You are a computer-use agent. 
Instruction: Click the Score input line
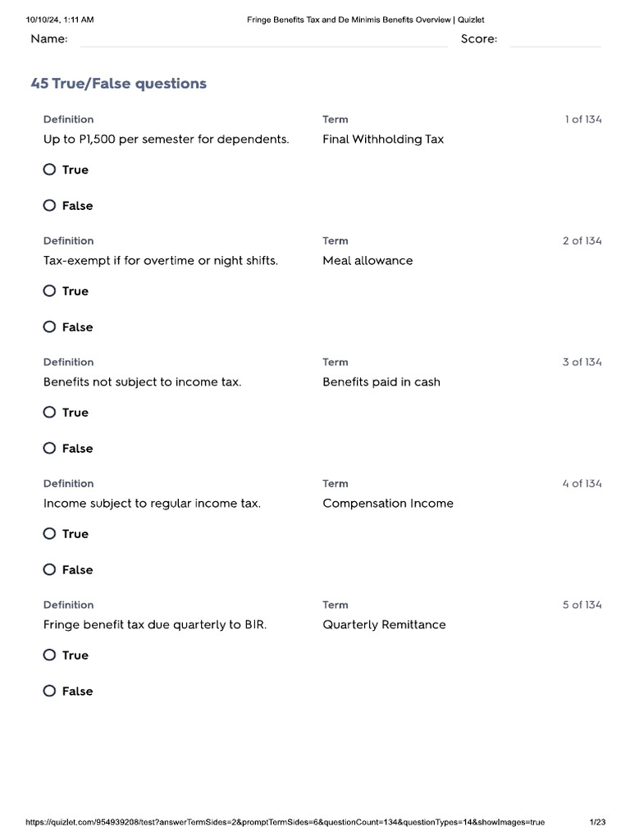[555, 40]
